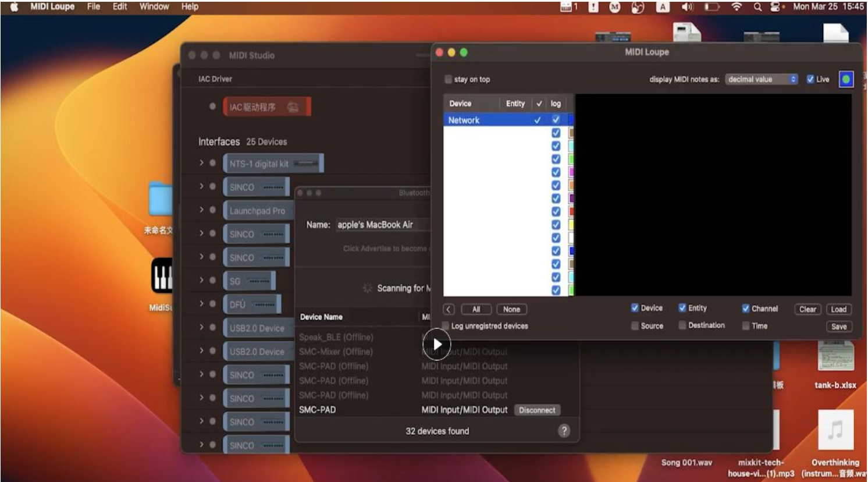The height and width of the screenshot is (482, 868).
Task: Toggle the Live checkbox
Action: pos(810,79)
